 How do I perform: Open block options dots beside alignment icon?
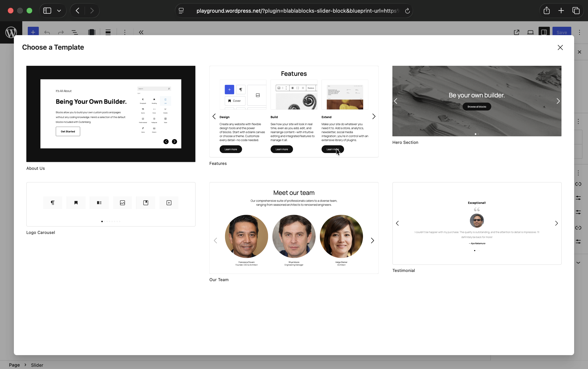coord(125,32)
